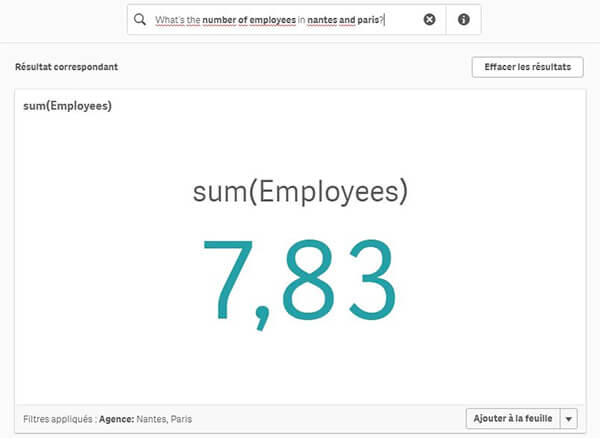Click into the natural language search field

(x=287, y=20)
